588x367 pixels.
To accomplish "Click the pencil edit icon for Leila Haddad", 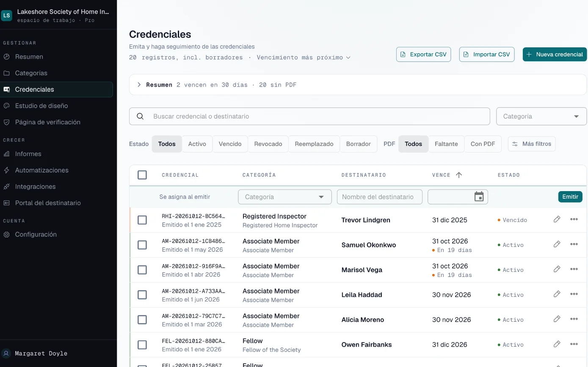I will click(557, 294).
